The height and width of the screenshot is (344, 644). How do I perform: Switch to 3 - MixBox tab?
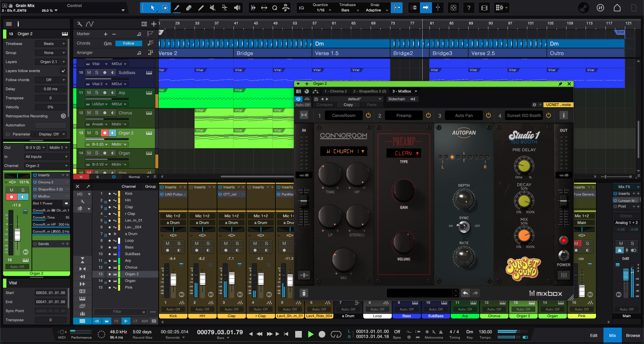coord(402,91)
